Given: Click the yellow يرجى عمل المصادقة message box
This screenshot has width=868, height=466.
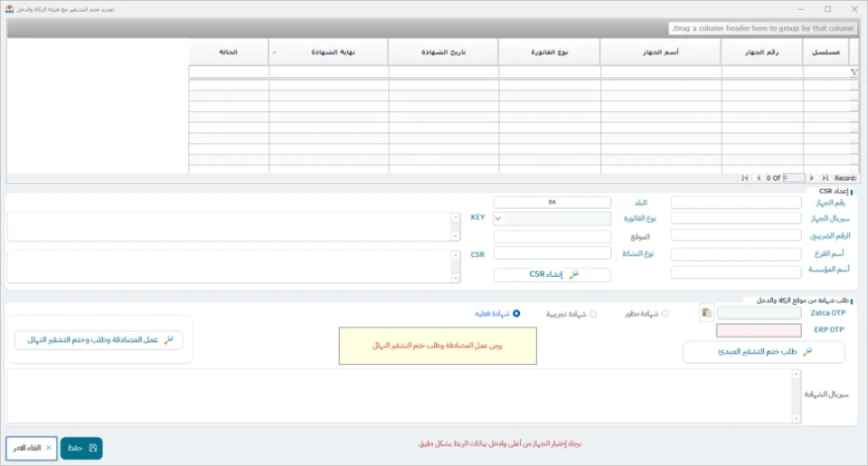Looking at the screenshot, I should (438, 346).
